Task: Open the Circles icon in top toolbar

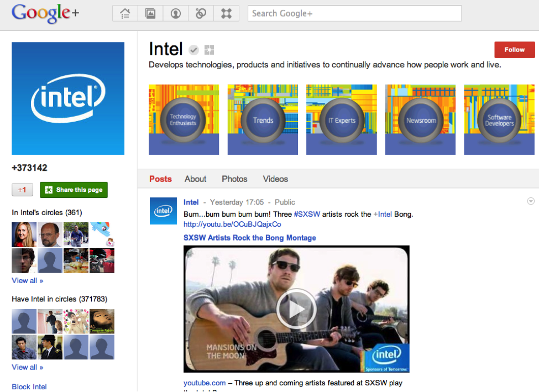Action: pos(201,14)
